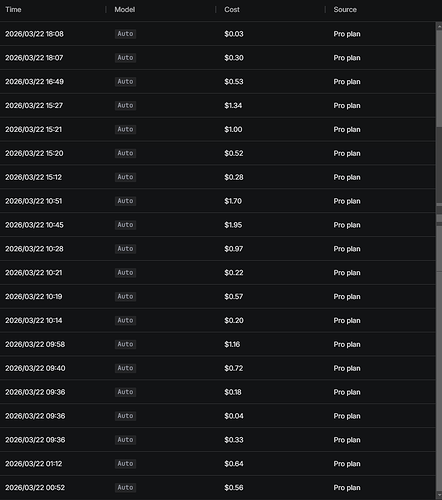Click Pro plan in the $1.16 row
442x500 pixels.
click(347, 344)
